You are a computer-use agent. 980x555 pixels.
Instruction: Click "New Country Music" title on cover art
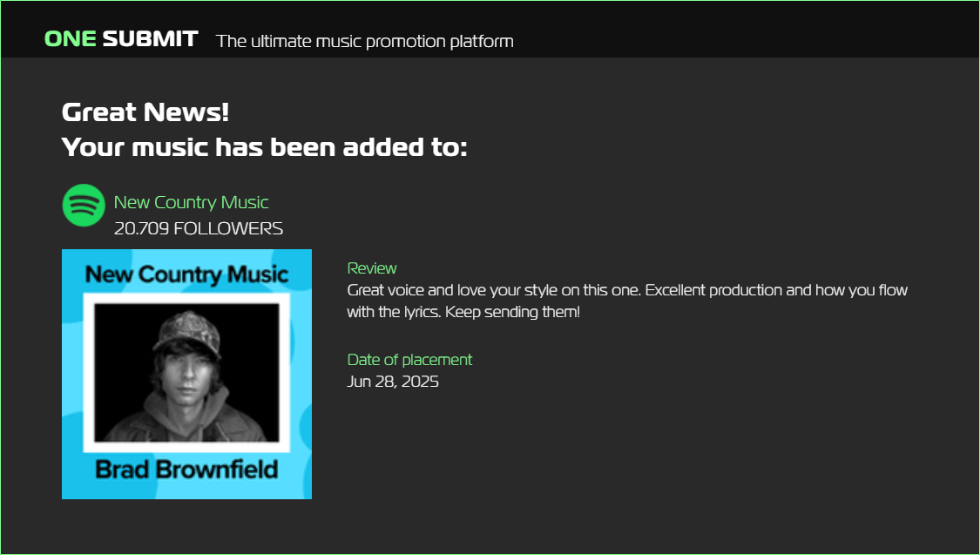(186, 274)
